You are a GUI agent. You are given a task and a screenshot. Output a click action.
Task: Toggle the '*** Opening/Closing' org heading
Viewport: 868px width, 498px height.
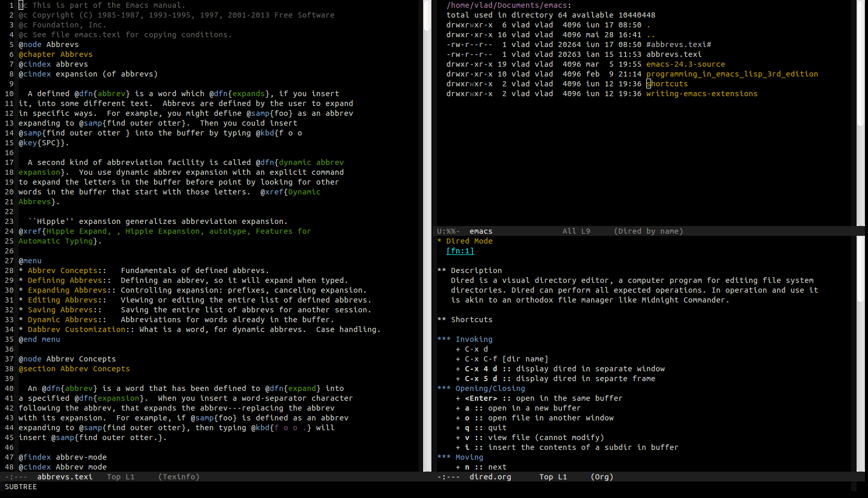[x=481, y=388]
